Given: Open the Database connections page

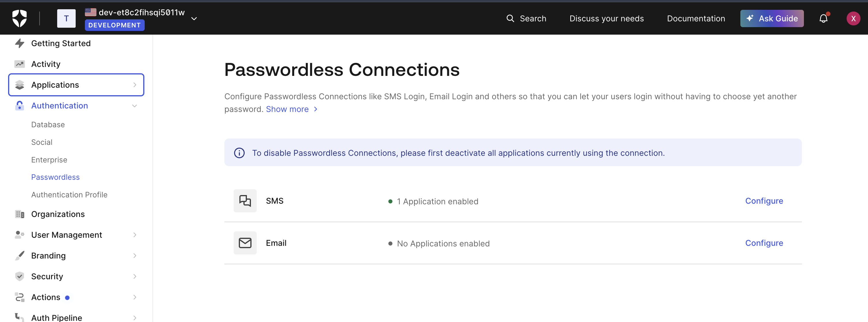Looking at the screenshot, I should tap(48, 125).
